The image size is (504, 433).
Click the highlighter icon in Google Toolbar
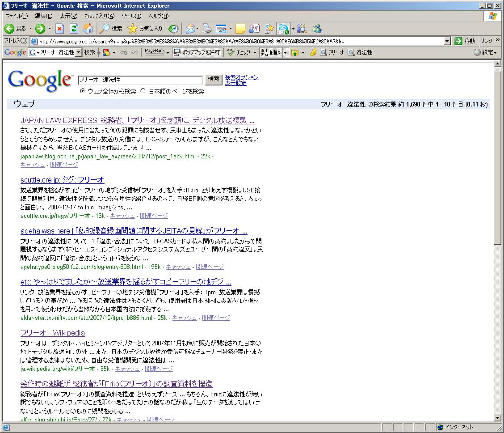click(x=313, y=52)
